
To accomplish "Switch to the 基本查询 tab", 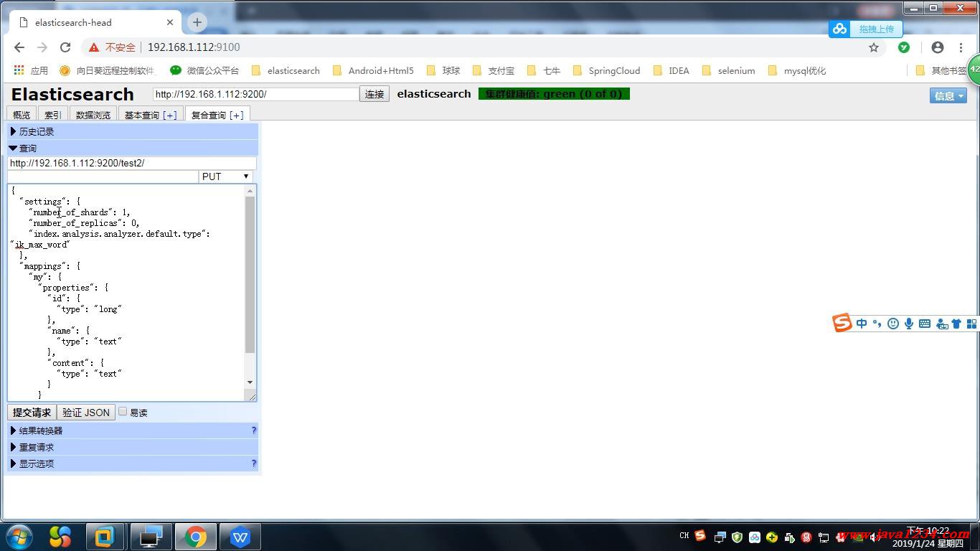I will (151, 115).
